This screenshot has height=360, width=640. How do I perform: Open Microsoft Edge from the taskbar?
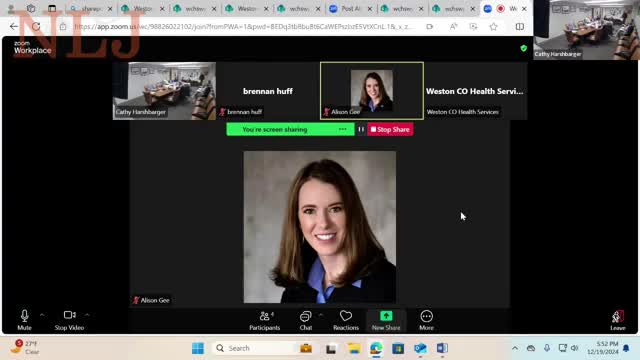click(x=376, y=348)
